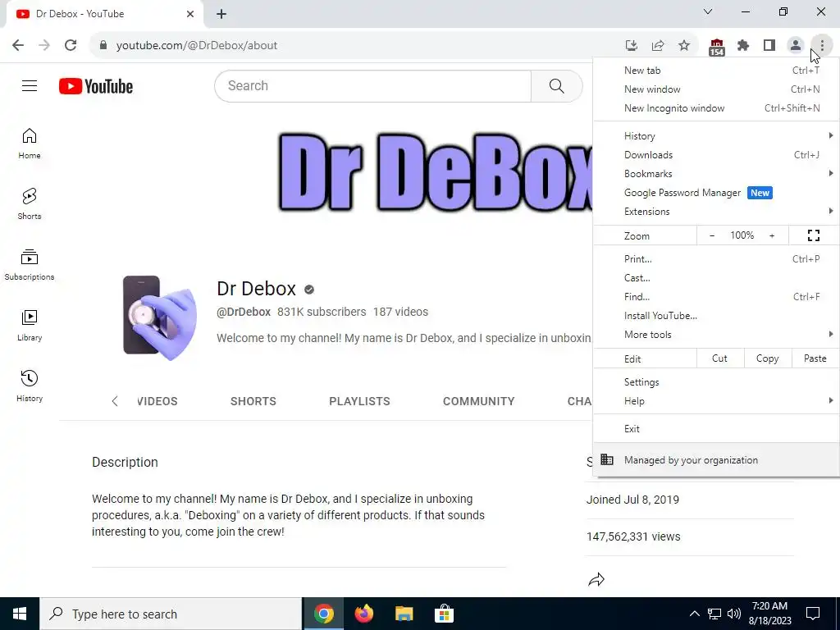Viewport: 840px width, 630px height.
Task: Click Managed by your organization
Action: [716, 459]
